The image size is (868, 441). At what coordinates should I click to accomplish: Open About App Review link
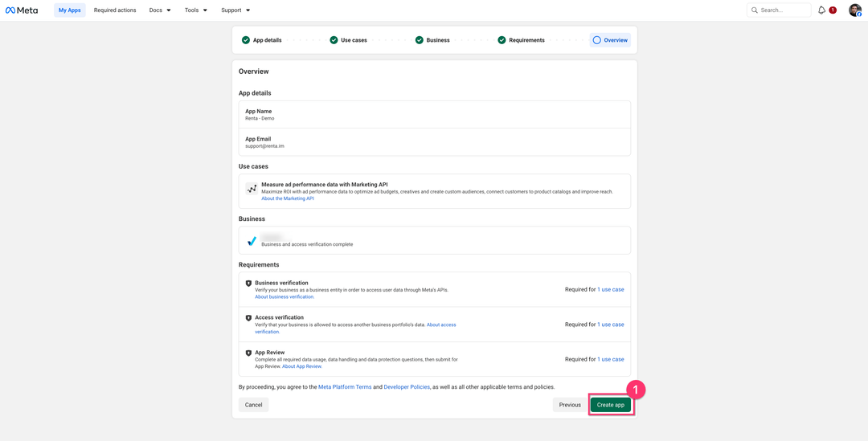tap(302, 366)
